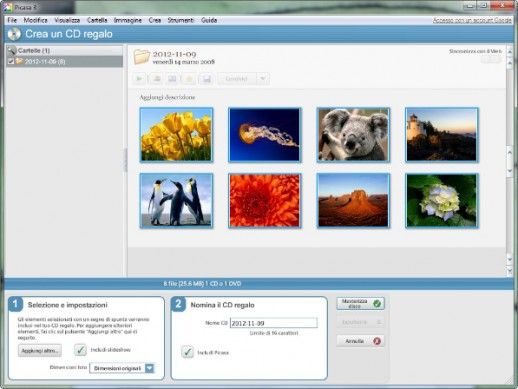Click the CD disc icon in header

click(x=14, y=34)
